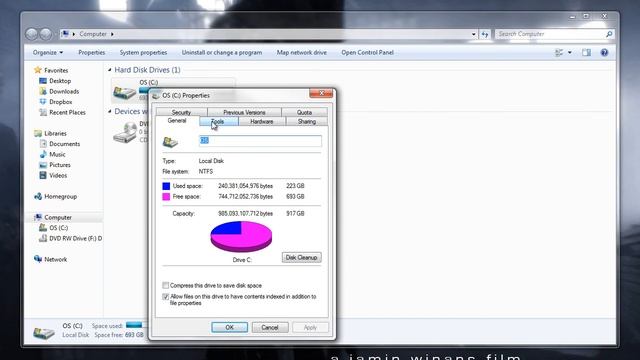640x360 pixels.
Task: Select OS (C:) under Computer in sidebar
Action: click(58, 228)
